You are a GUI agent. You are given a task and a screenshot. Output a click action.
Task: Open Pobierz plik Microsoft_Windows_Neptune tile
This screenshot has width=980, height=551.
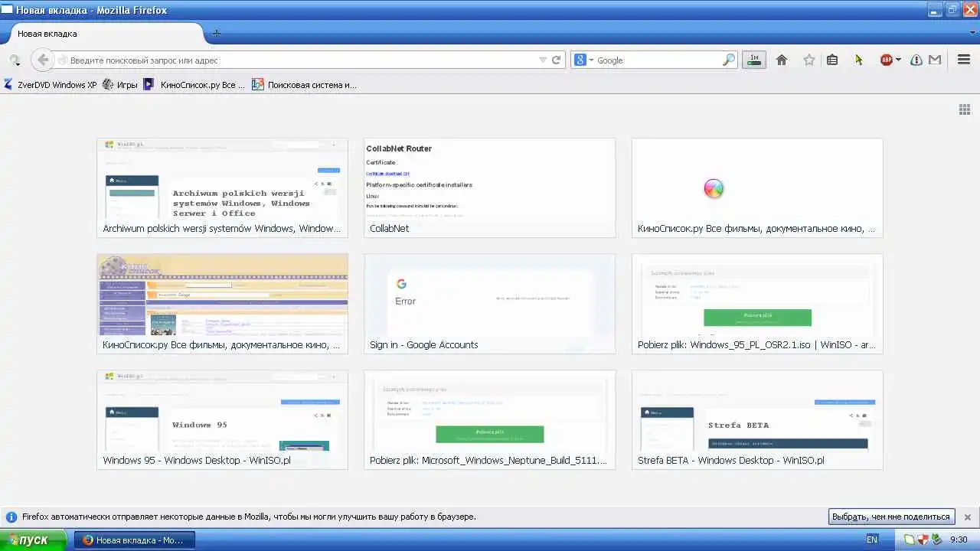489,419
